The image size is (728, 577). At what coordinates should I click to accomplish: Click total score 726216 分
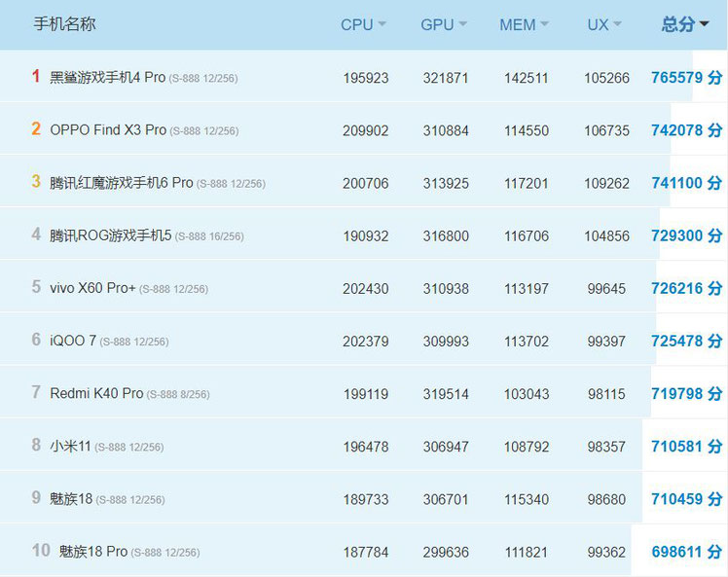(x=687, y=288)
